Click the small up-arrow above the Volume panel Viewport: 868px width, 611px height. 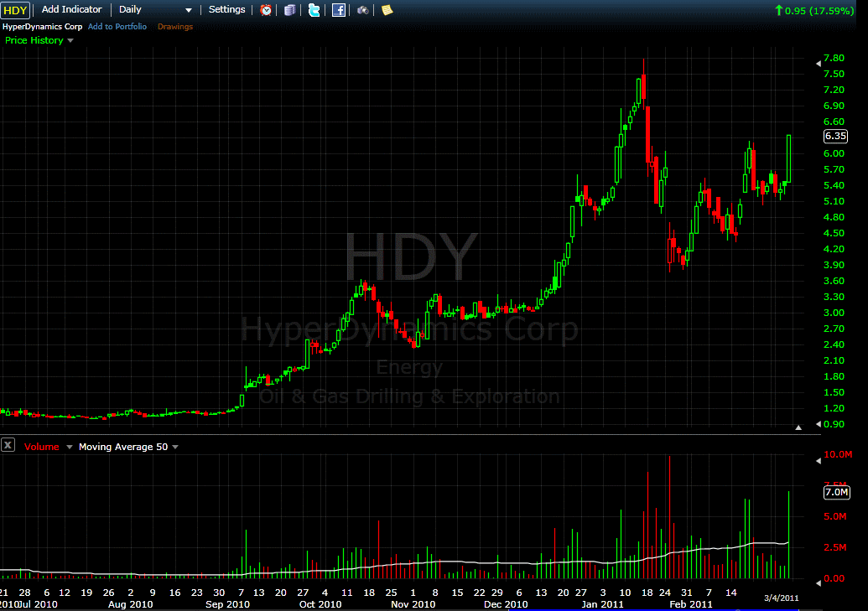pos(798,427)
